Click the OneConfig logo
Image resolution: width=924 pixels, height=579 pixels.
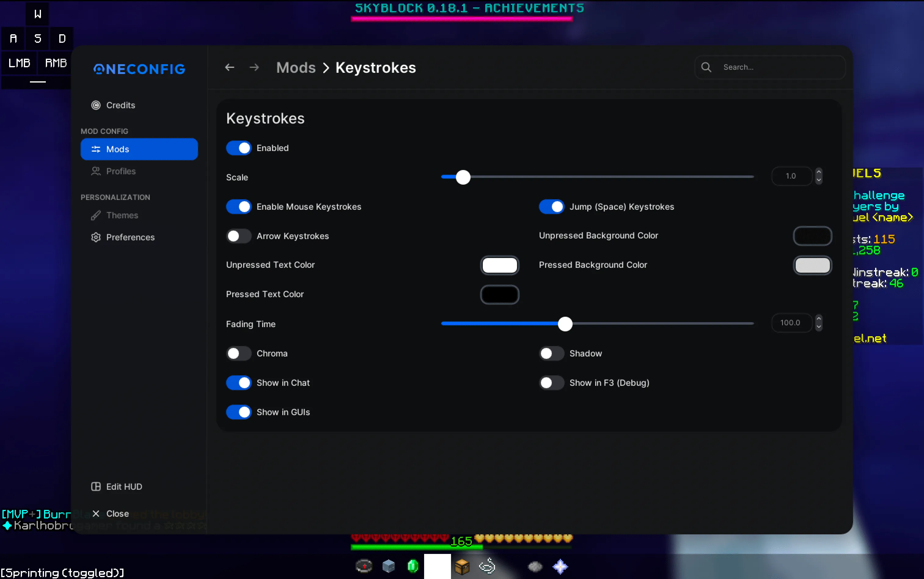(x=139, y=69)
